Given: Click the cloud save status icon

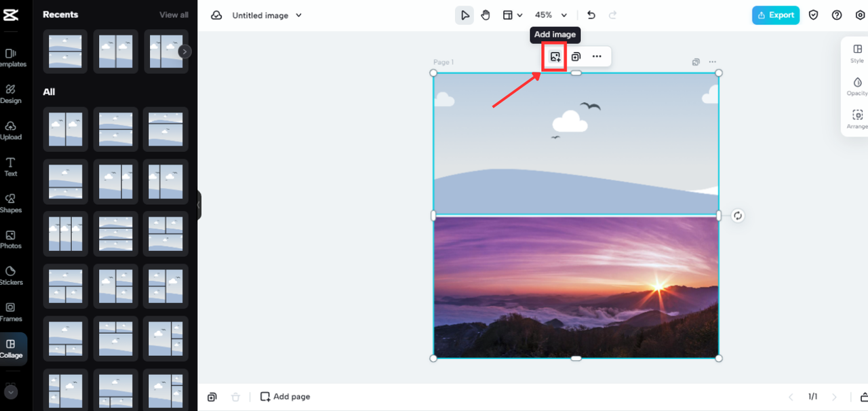Looking at the screenshot, I should tap(216, 15).
